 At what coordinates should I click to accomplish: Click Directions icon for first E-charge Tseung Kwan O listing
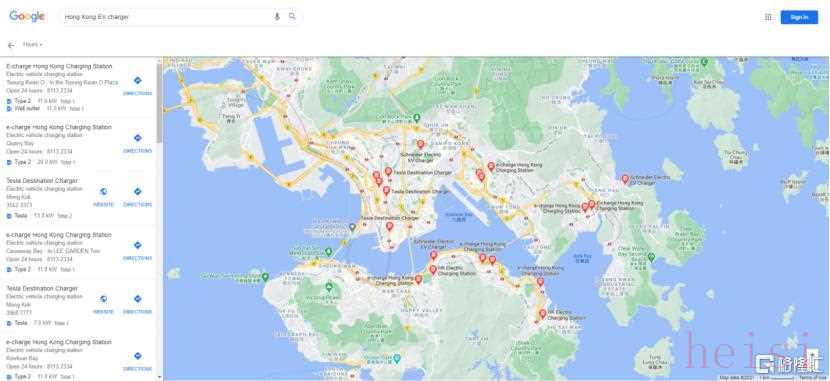click(x=138, y=80)
